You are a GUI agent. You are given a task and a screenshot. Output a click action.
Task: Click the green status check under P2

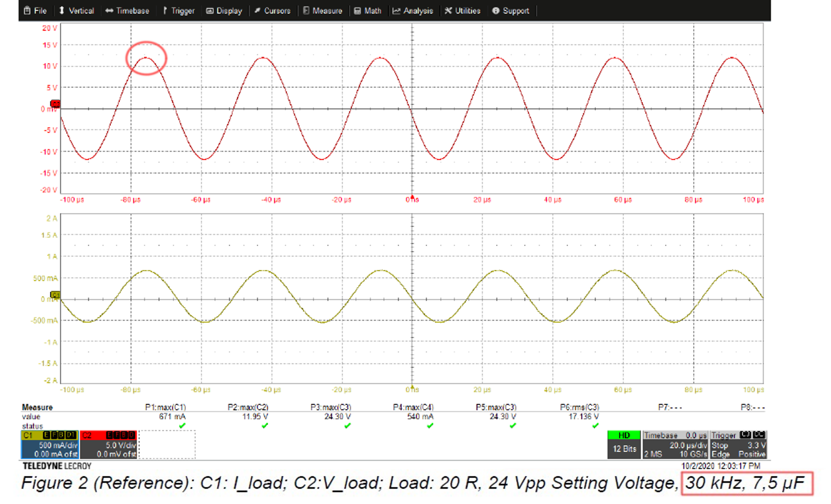265,426
